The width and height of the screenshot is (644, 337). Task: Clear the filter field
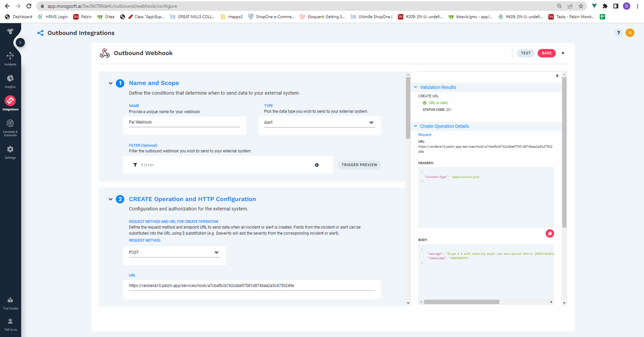point(317,165)
